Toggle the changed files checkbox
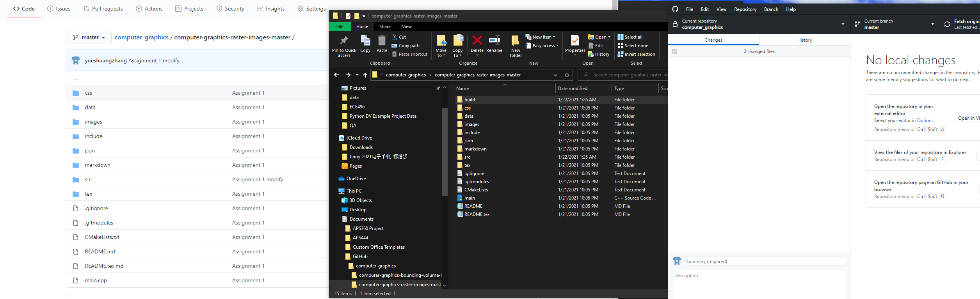 click(674, 51)
